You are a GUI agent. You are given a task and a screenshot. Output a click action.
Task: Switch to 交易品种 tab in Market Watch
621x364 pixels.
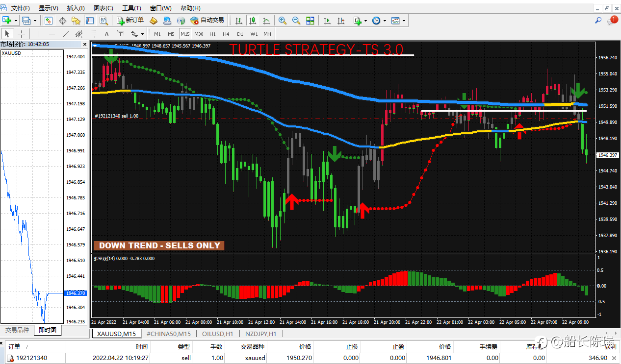(17, 330)
